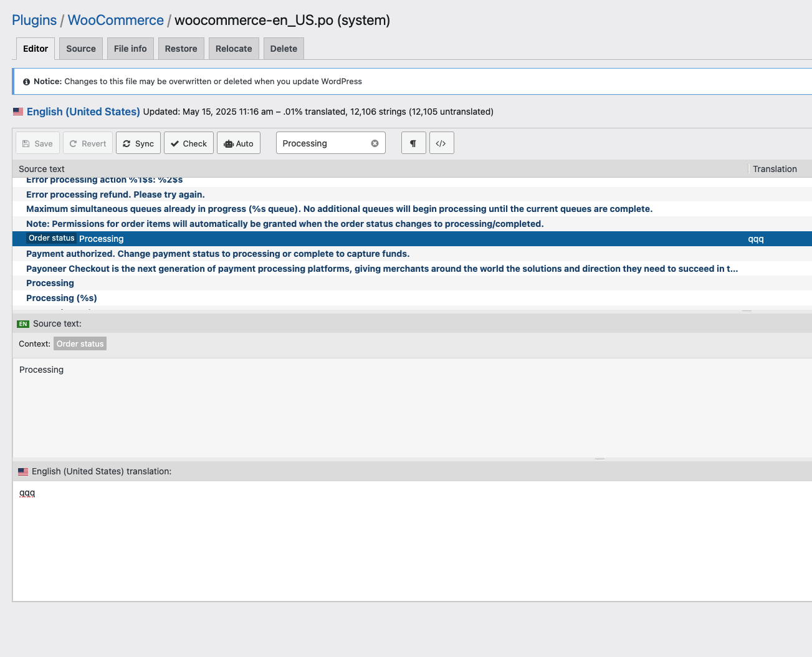Switch to the Editor tab
812x657 pixels.
coord(36,49)
